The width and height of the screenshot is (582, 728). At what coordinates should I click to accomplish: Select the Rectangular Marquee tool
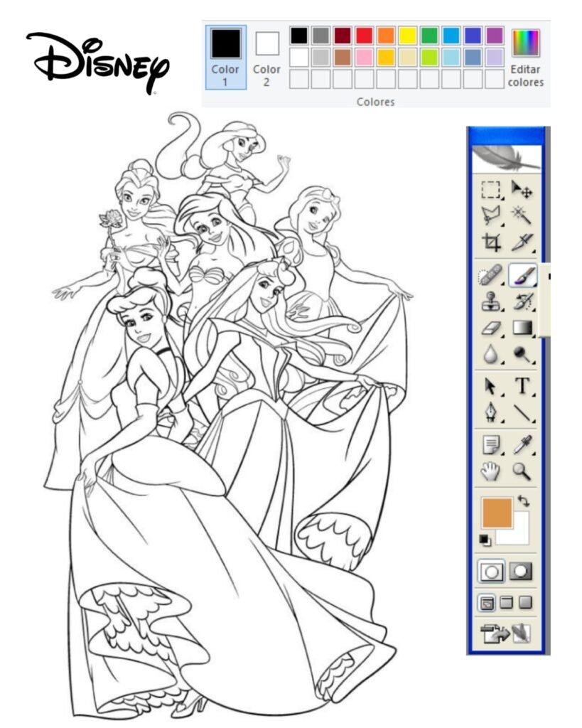tap(490, 190)
